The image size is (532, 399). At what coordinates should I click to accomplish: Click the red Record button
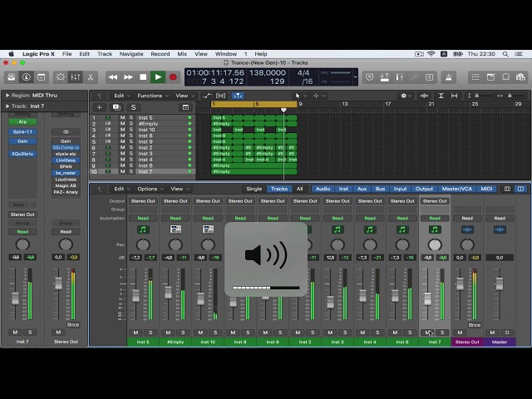pyautogui.click(x=173, y=77)
